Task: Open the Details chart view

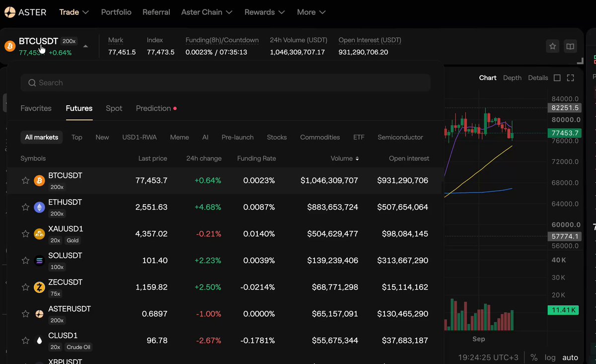Action: [x=538, y=78]
